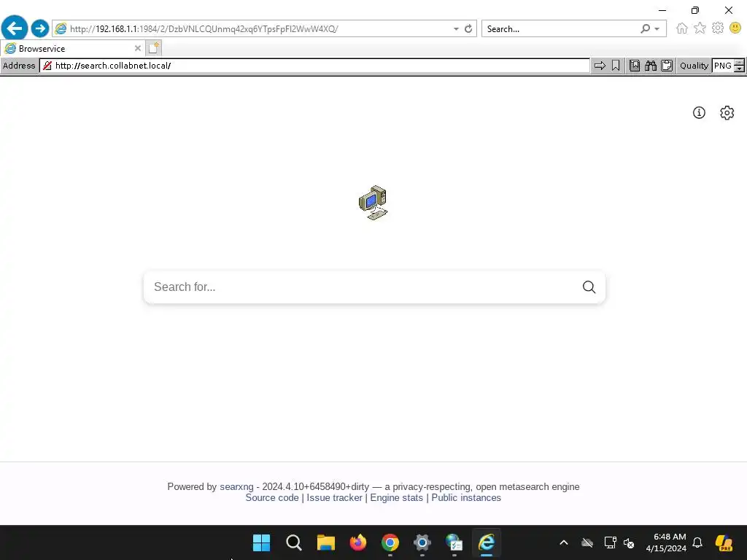Click the IE refresh icon
This screenshot has width=747, height=560.
[468, 28]
